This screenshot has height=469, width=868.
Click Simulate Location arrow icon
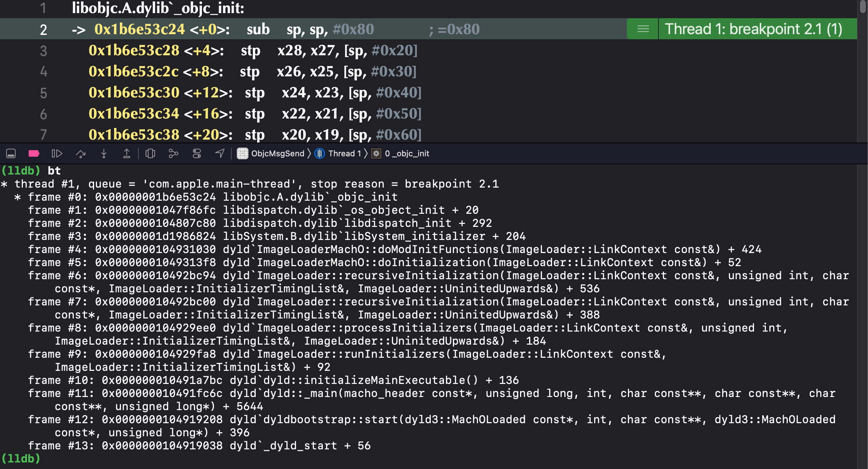coord(220,153)
